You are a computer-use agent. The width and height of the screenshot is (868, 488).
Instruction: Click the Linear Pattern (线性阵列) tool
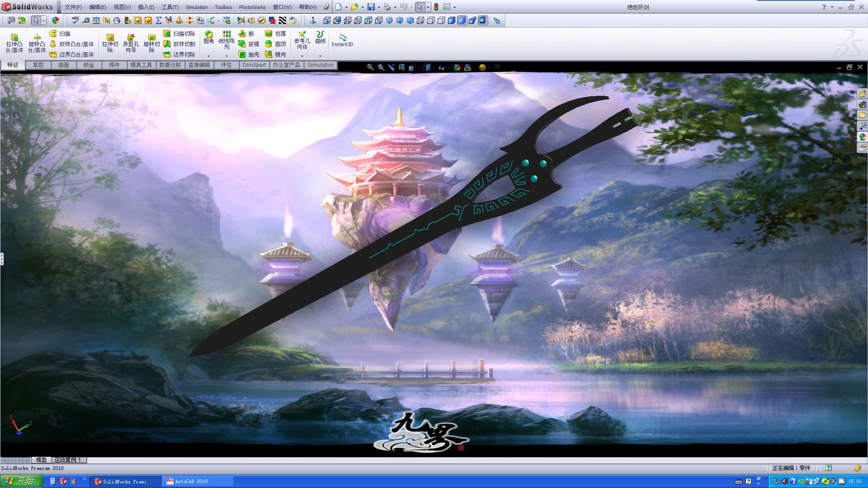pyautogui.click(x=226, y=40)
